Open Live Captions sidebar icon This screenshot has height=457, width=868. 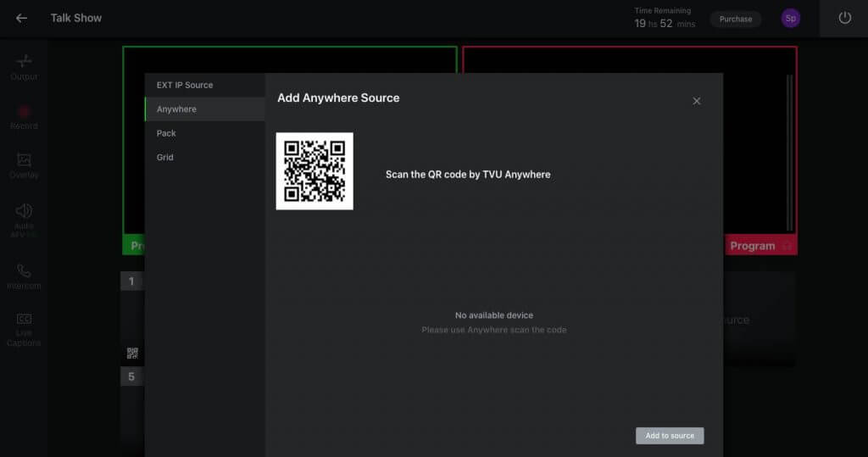pyautogui.click(x=24, y=330)
